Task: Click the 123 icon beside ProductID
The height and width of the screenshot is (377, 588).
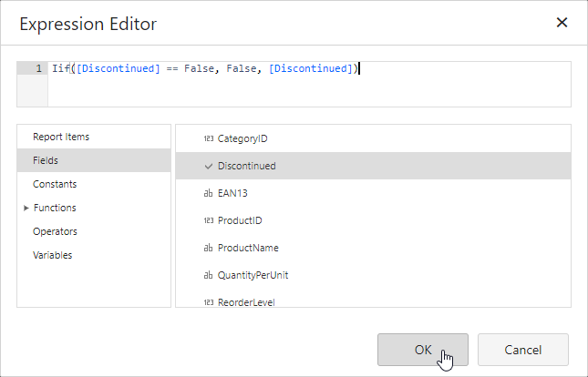Action: point(207,221)
